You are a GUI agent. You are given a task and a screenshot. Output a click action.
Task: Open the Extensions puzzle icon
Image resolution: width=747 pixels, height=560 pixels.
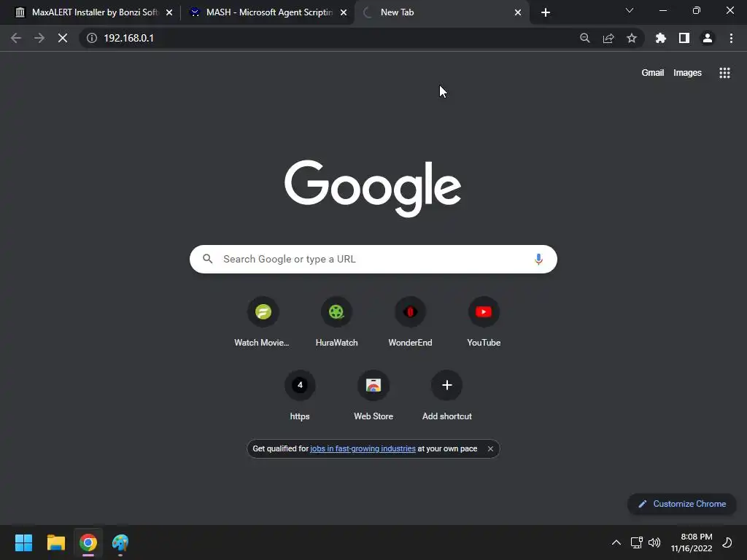click(x=661, y=38)
